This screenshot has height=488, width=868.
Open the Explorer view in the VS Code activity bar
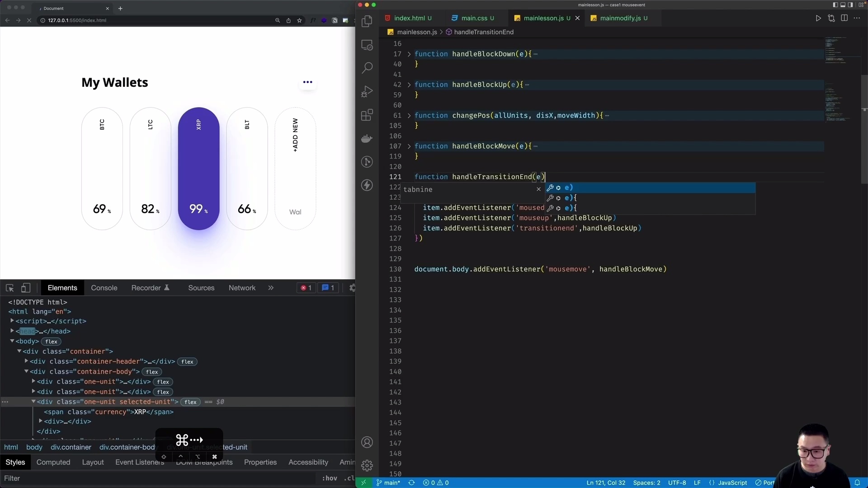(367, 21)
